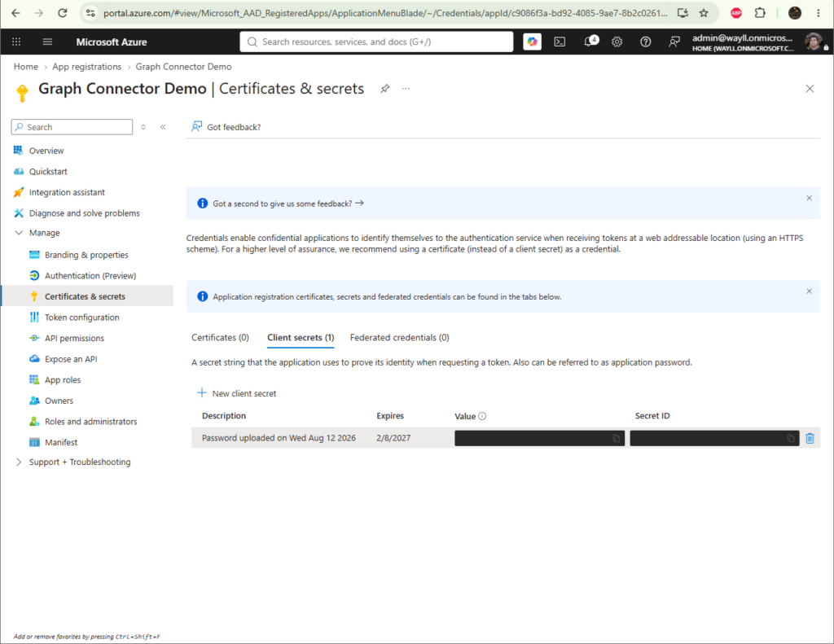Open the Azure portal hamburger menu
The height and width of the screenshot is (644, 834).
[x=47, y=42]
